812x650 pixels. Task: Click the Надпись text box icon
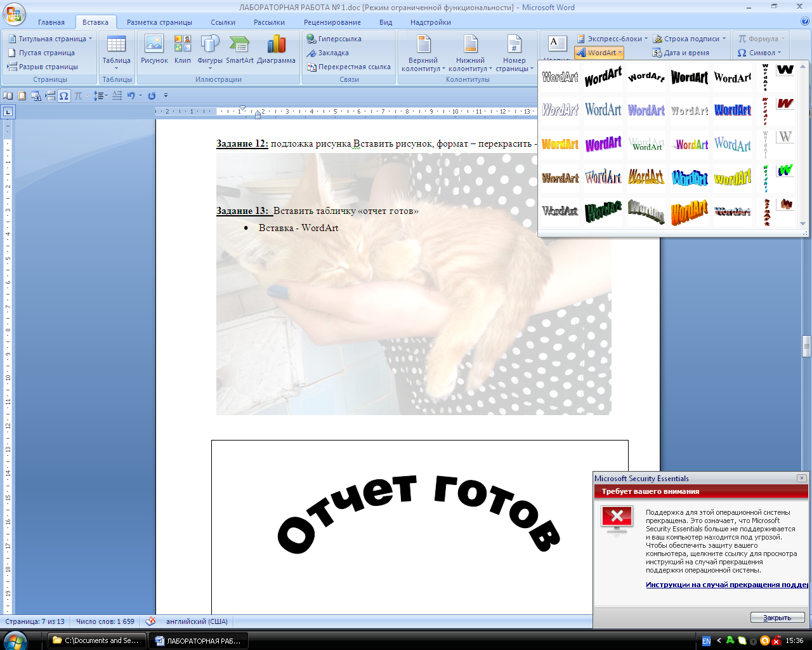556,46
